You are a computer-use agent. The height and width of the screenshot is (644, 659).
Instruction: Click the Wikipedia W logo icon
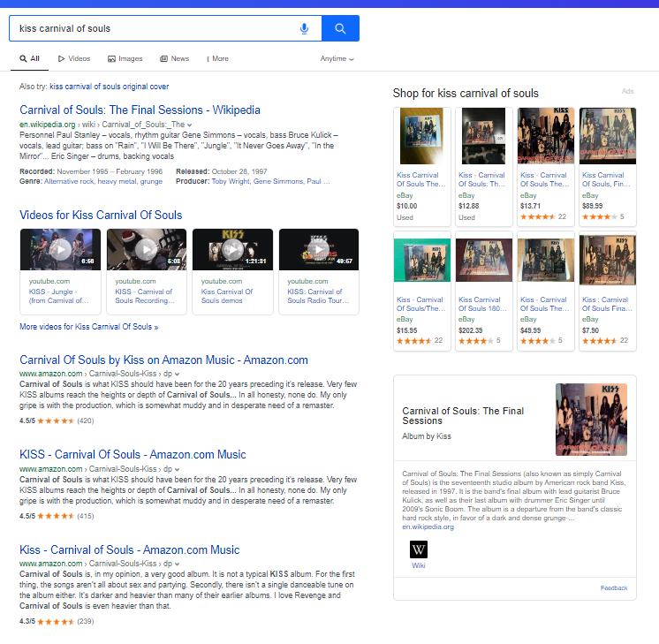[x=419, y=549]
